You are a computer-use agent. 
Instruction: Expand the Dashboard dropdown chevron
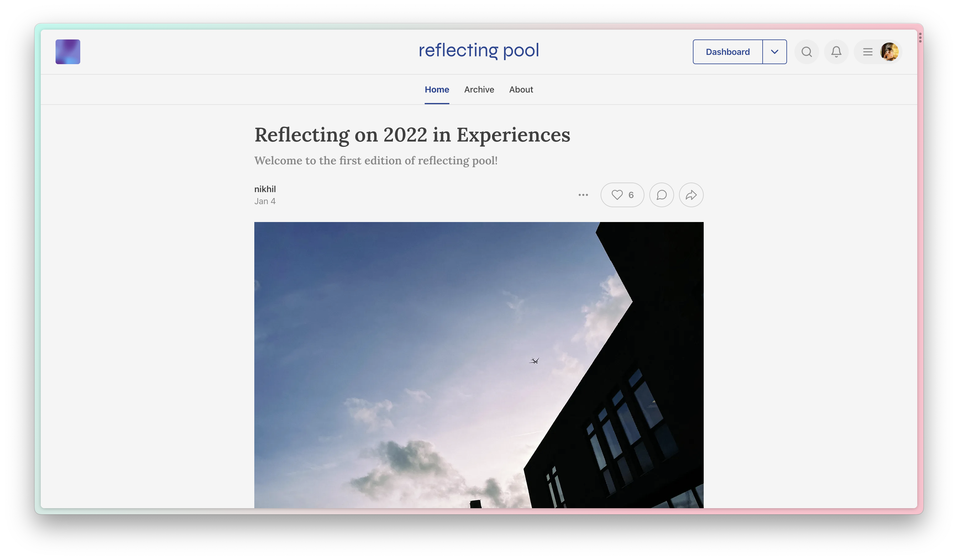tap(774, 52)
